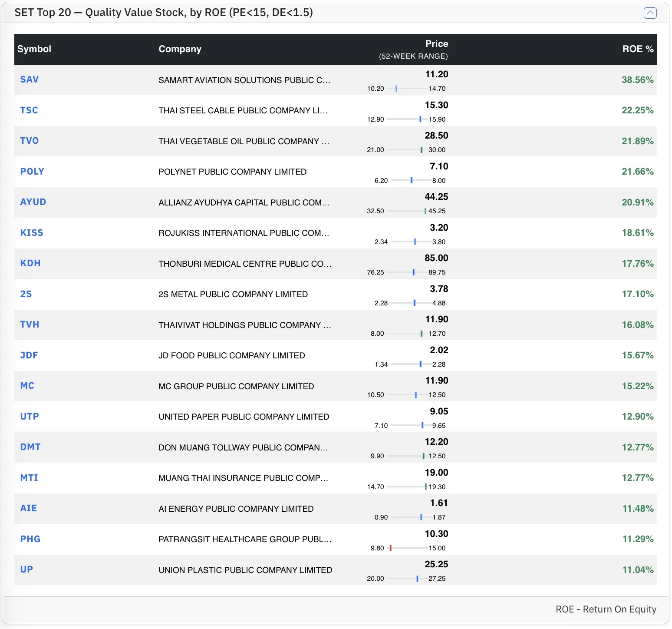Click DON MUANG TOLLWAY company name
Image resolution: width=672 pixels, height=629 pixels.
pos(243,447)
